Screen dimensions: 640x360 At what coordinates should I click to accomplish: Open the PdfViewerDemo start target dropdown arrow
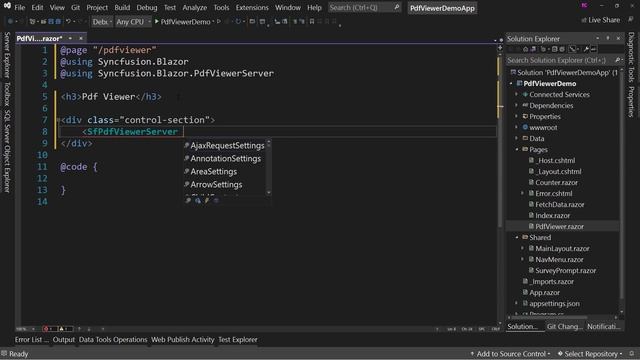pyautogui.click(x=213, y=22)
